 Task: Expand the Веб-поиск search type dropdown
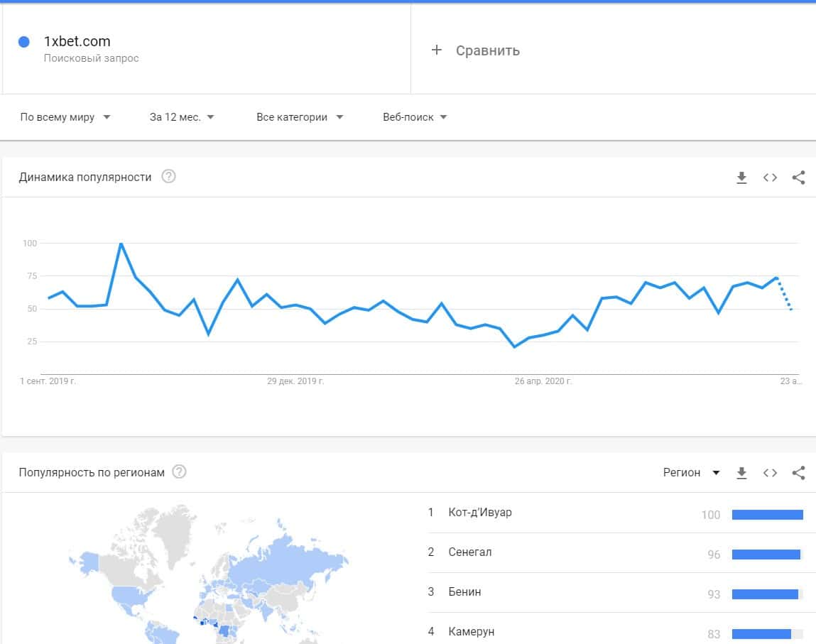pos(415,117)
